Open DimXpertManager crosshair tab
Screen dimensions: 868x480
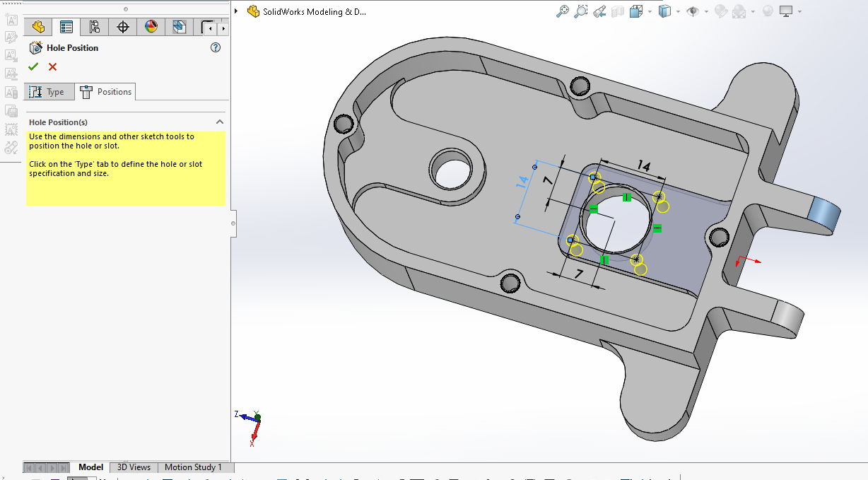coord(123,28)
